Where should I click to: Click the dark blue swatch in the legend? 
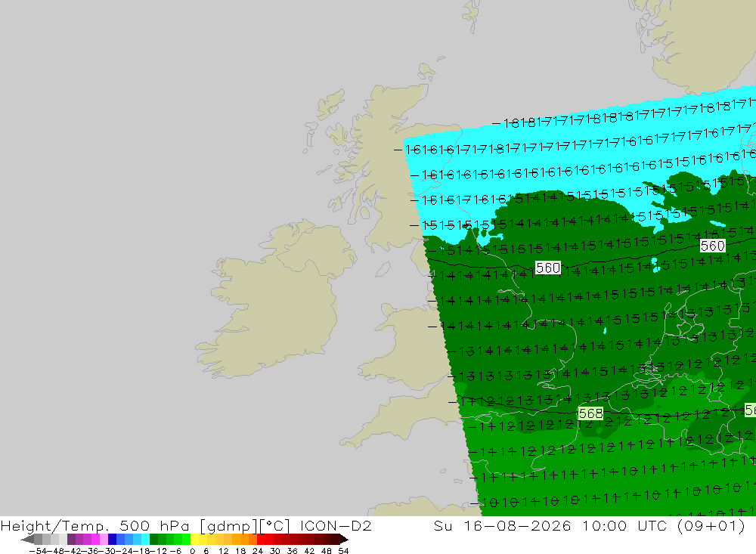[112, 539]
